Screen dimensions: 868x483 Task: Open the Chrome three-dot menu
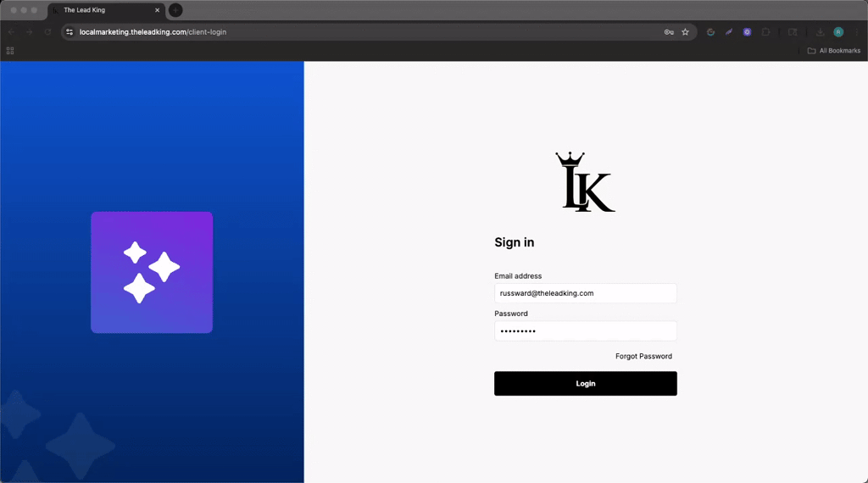pyautogui.click(x=857, y=32)
